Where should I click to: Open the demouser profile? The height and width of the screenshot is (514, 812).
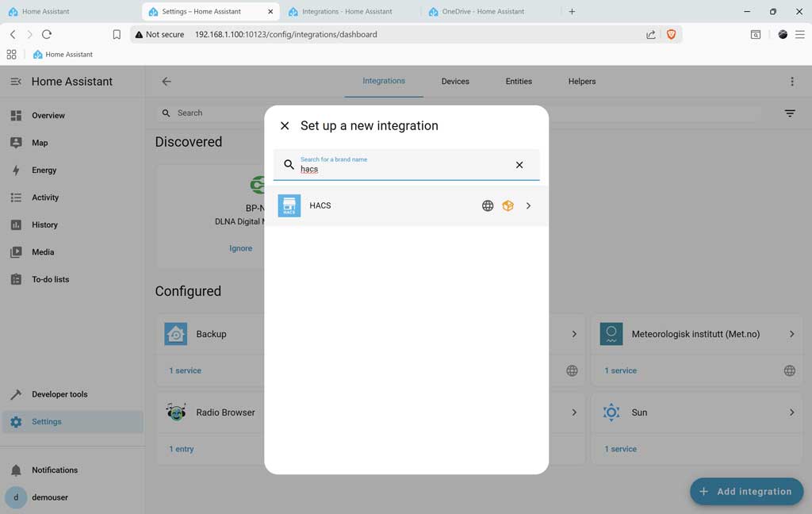72,497
